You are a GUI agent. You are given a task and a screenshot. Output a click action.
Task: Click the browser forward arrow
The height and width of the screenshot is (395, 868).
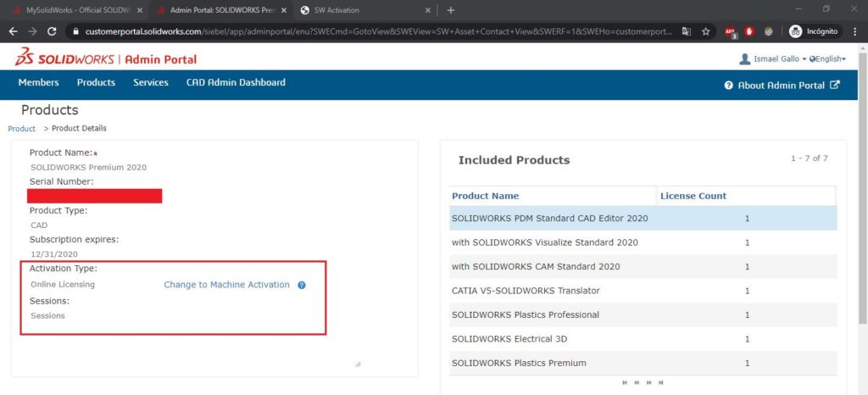click(32, 31)
